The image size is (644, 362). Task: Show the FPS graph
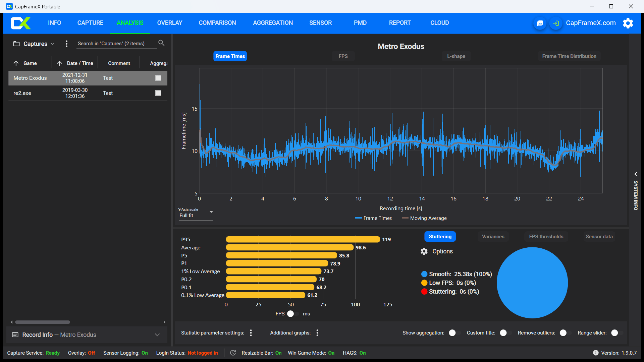tap(343, 56)
